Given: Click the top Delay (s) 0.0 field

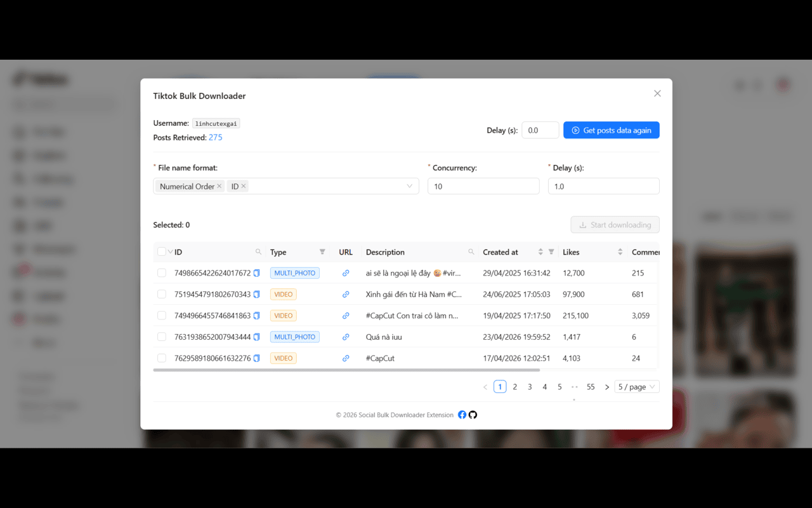Looking at the screenshot, I should pos(540,130).
